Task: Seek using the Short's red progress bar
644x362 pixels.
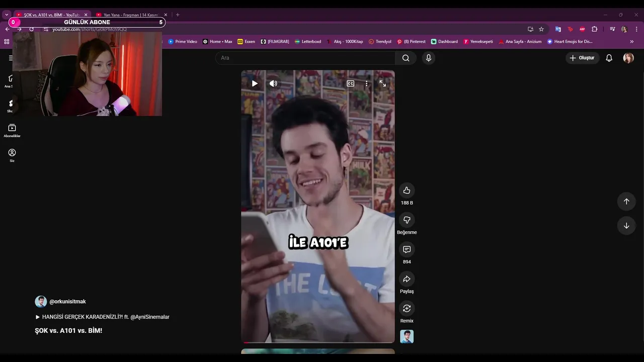Action: click(x=318, y=342)
